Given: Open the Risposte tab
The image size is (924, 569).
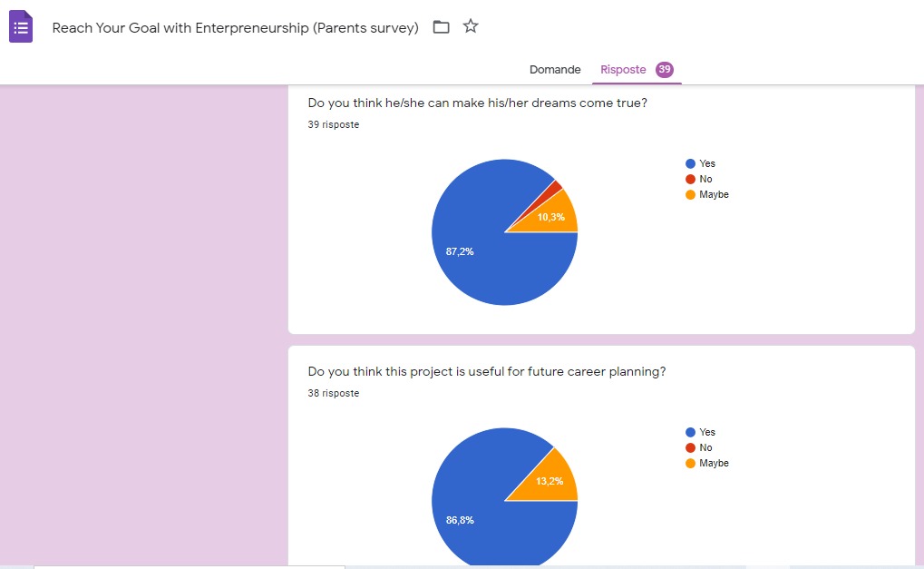Looking at the screenshot, I should (623, 70).
